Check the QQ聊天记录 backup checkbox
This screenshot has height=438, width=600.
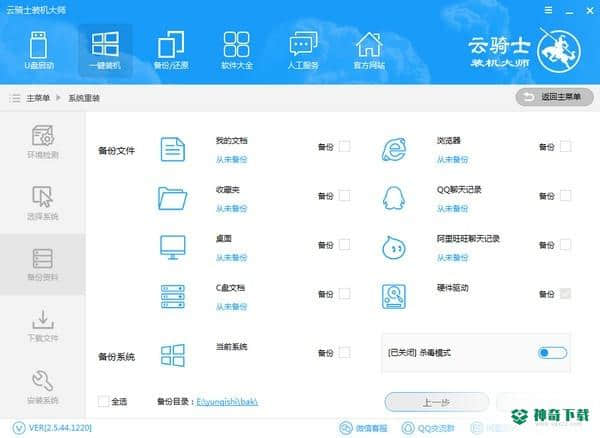565,195
